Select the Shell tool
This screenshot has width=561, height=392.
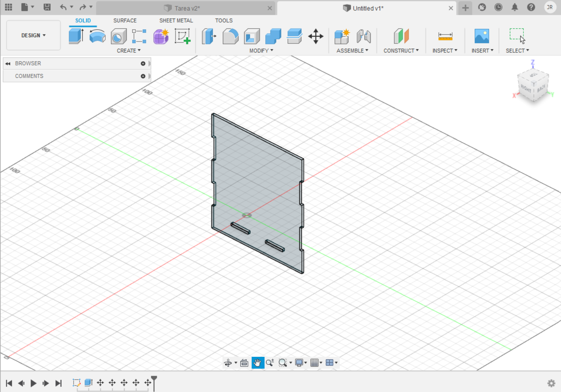(x=252, y=36)
